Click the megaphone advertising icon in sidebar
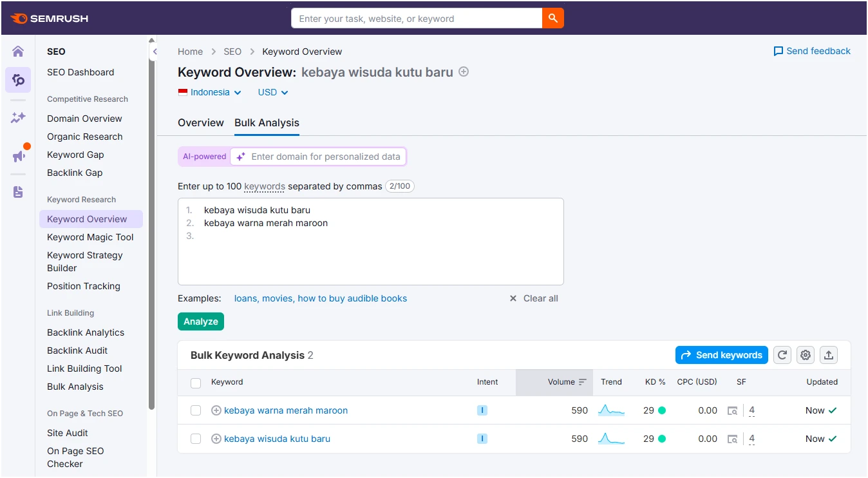868x478 pixels. coord(18,156)
